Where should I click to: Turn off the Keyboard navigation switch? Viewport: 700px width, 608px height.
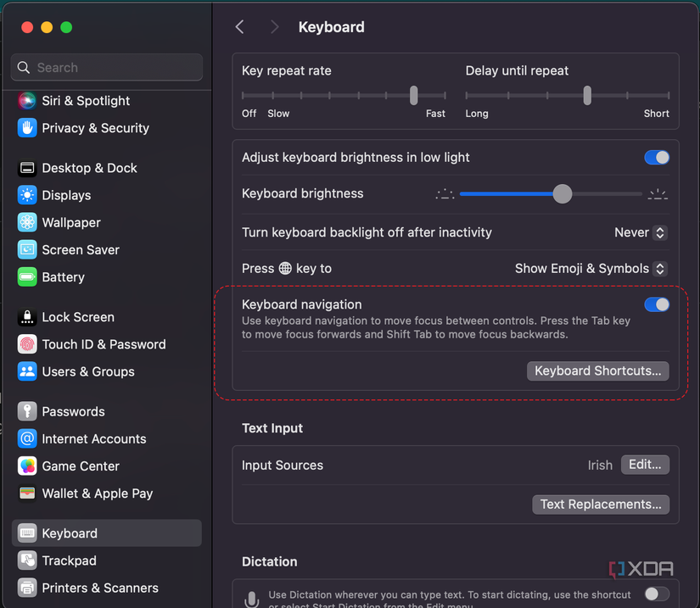click(x=656, y=304)
